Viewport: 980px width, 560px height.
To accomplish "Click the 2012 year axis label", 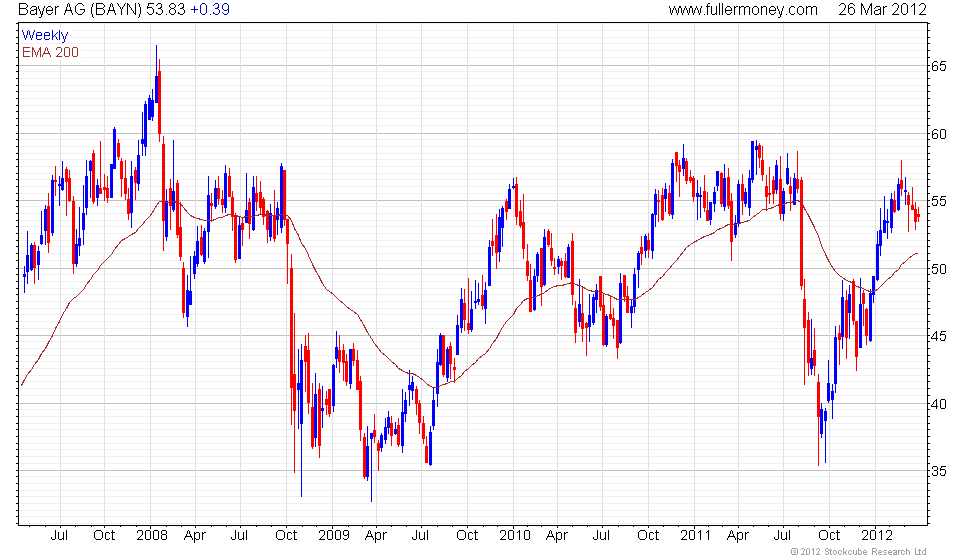I will coord(877,535).
